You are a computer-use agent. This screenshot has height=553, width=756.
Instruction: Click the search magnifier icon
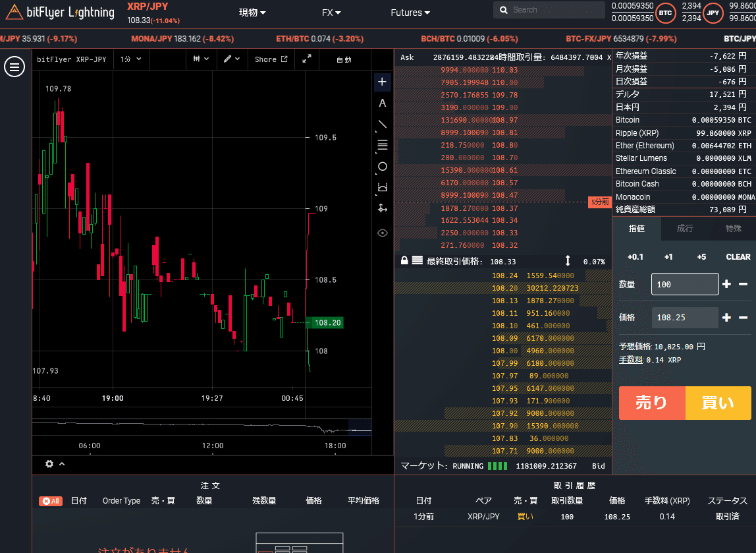point(503,10)
